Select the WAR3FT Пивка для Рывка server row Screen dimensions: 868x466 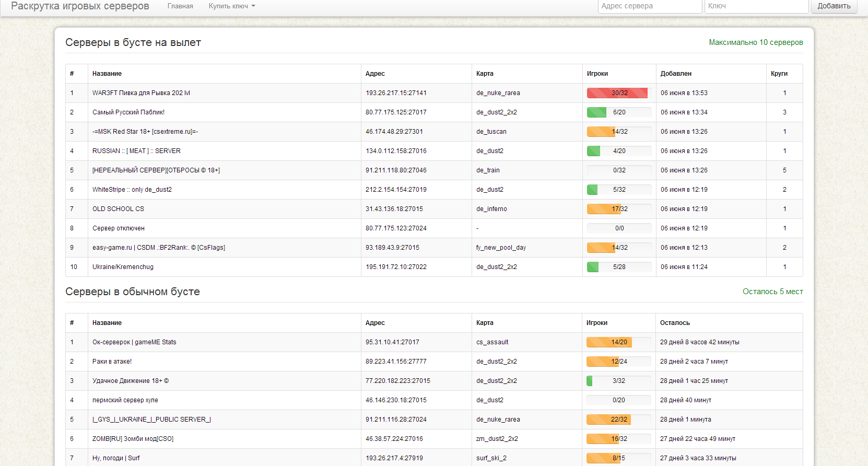tap(434, 93)
